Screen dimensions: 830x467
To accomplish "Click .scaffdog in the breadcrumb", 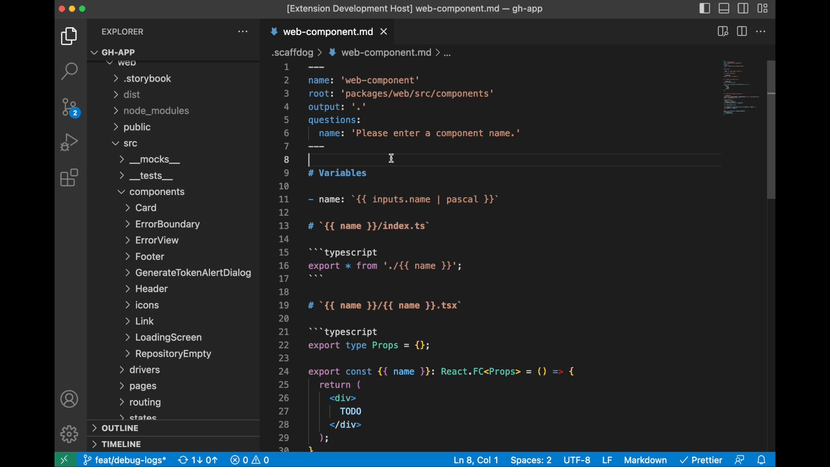I will (x=292, y=52).
